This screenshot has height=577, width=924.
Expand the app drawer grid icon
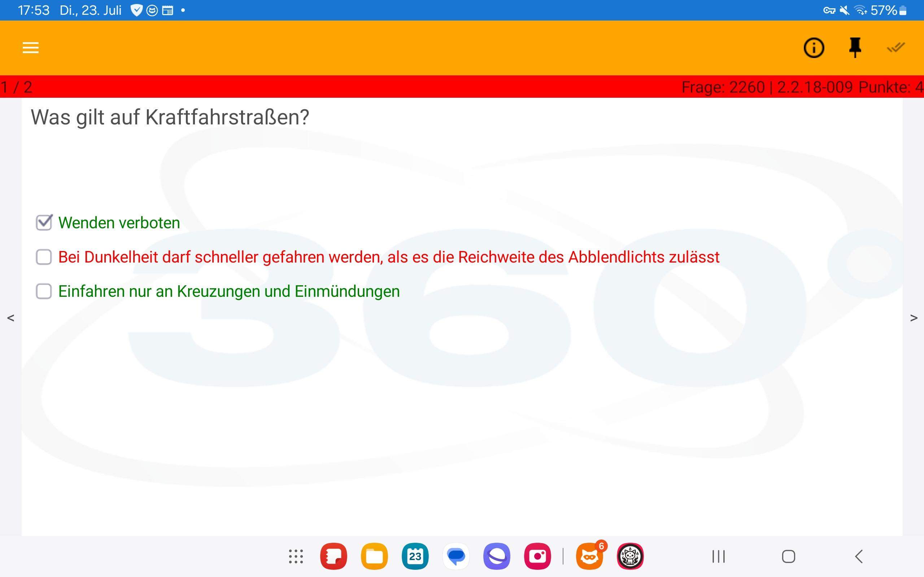[x=296, y=556]
